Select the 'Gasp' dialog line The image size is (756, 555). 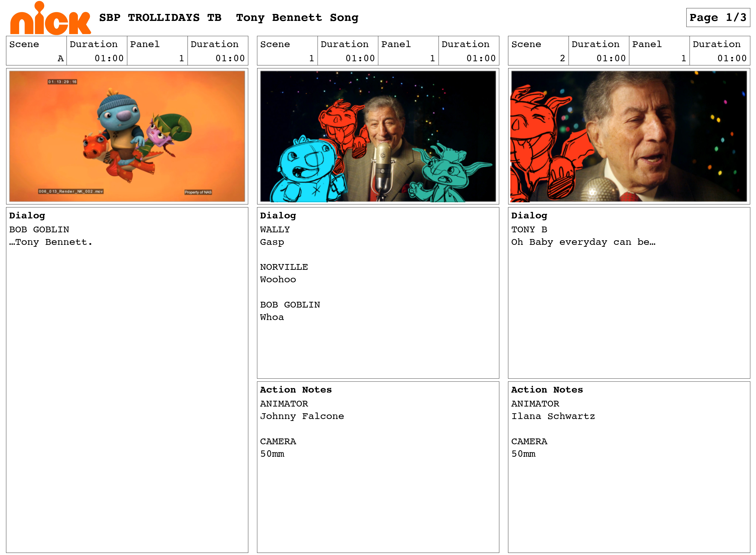coord(272,242)
